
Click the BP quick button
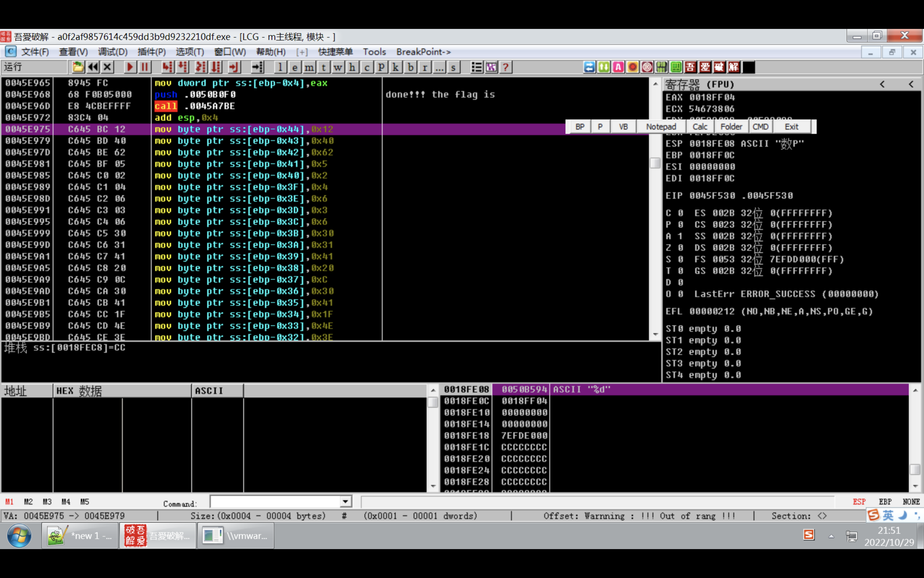[x=580, y=127]
